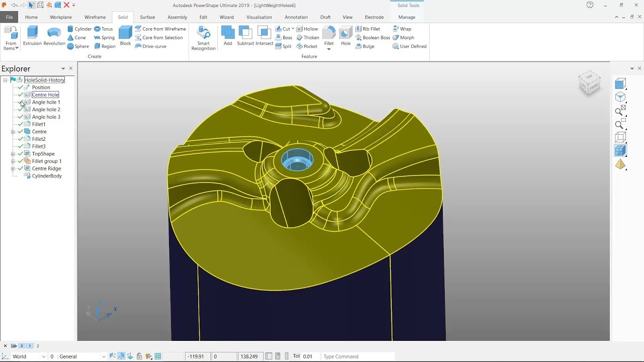
Task: Toggle green check on Position feature
Action: 21,87
